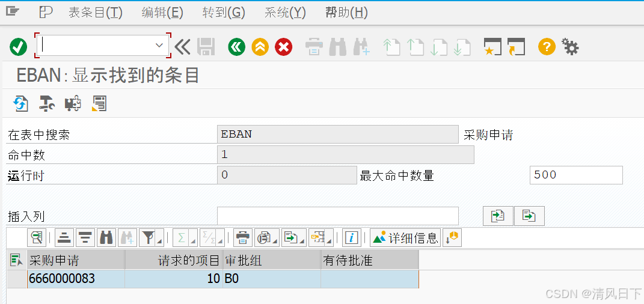Viewport: 644px width, 304px height.
Task: Open the 编辑(E) menu
Action: click(x=162, y=13)
